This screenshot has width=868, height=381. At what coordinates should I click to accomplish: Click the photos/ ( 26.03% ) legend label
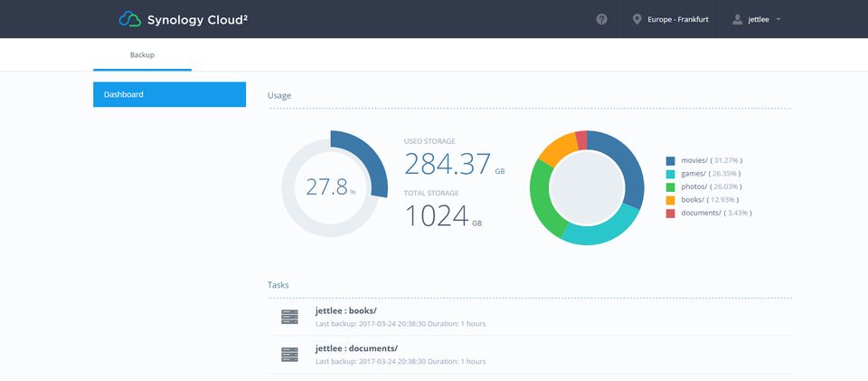pos(711,187)
